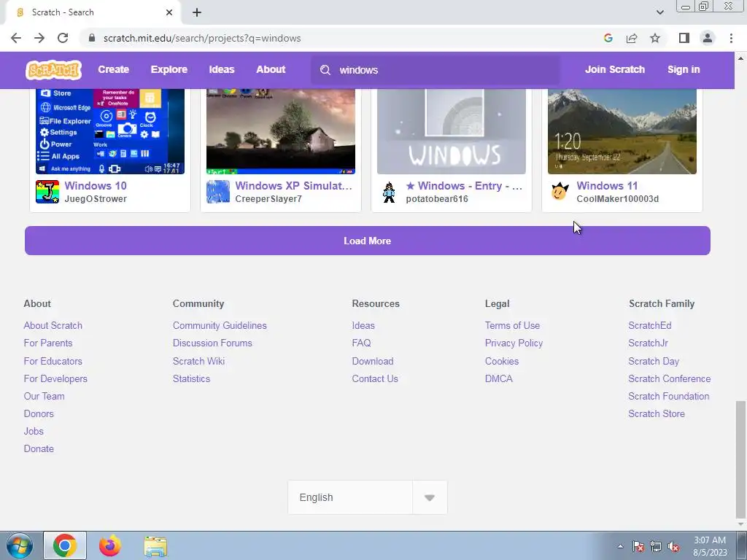Share this page icon
This screenshot has width=747, height=560.
pos(632,38)
